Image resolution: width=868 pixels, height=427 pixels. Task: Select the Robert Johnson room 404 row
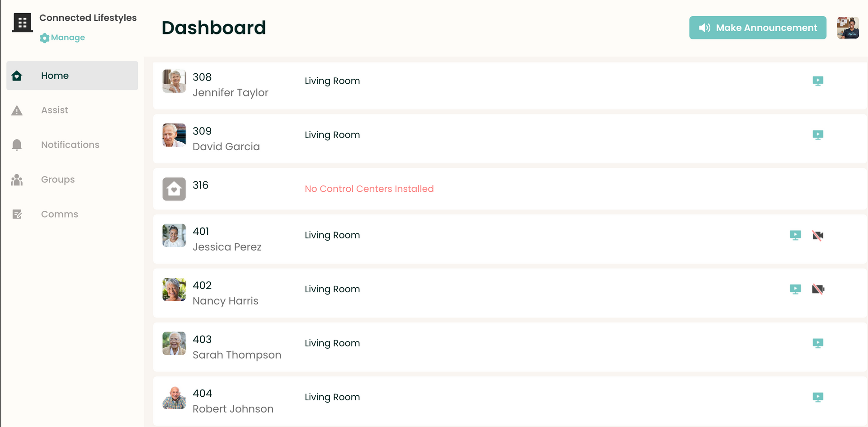(x=510, y=401)
